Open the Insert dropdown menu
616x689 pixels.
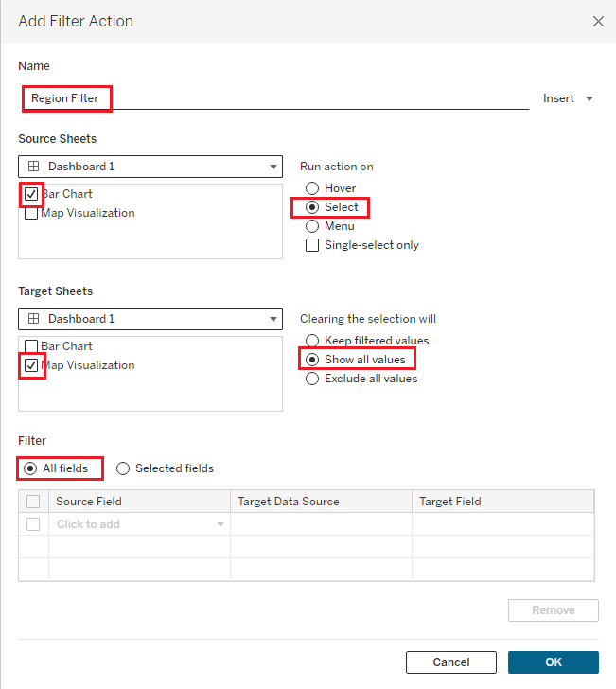click(x=568, y=98)
